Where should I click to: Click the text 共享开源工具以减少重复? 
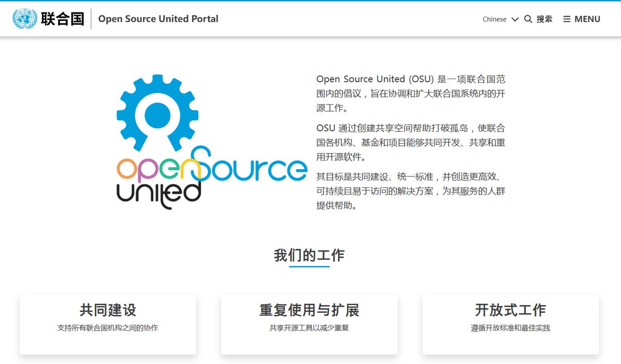pos(309,328)
